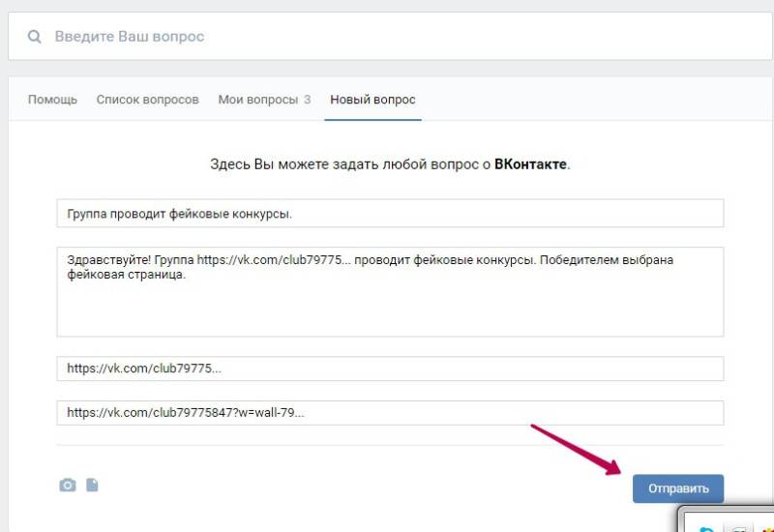The image size is (774, 532).
Task: Select the Новый вопрос tab
Action: (372, 100)
